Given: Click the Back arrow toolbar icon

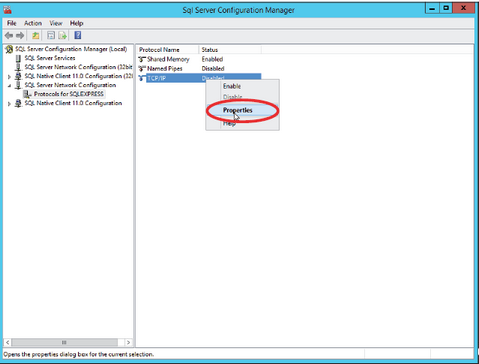Looking at the screenshot, I should tap(9, 35).
